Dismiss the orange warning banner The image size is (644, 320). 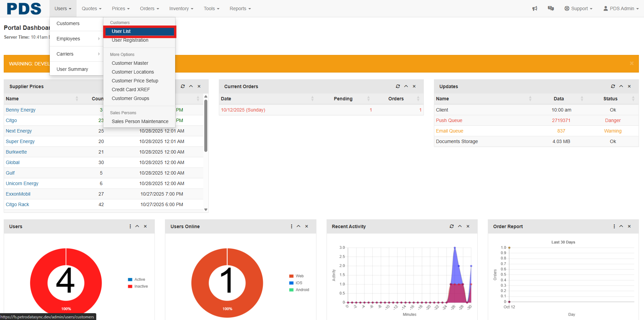[631, 63]
